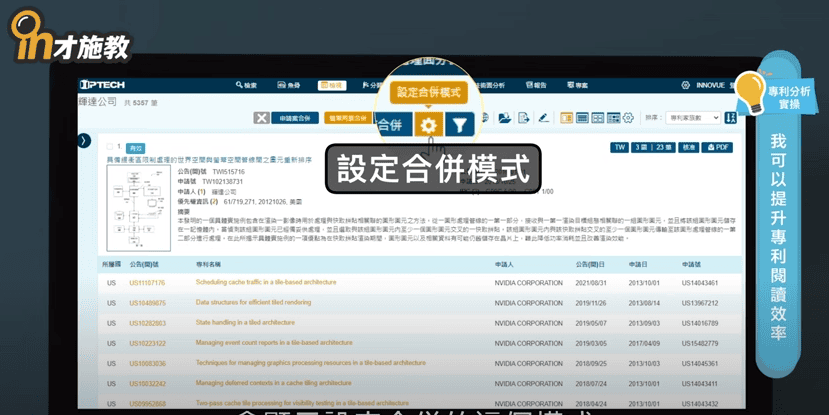Open patent link US11107176
829x415 pixels.
[147, 283]
